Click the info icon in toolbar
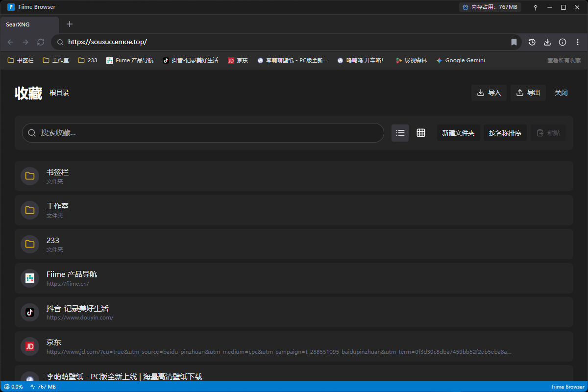Viewport: 588px width, 392px height. coord(563,42)
